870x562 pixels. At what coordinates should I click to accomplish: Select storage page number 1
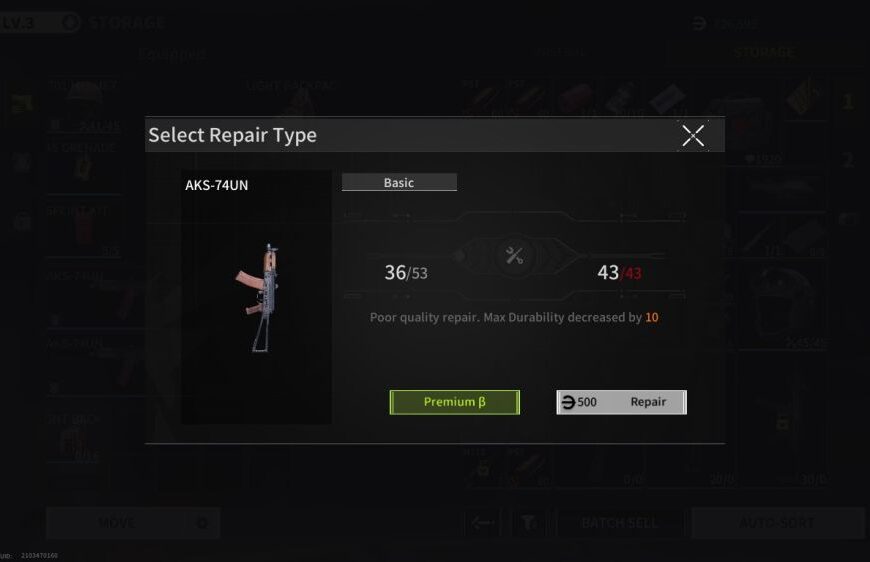pos(848,102)
